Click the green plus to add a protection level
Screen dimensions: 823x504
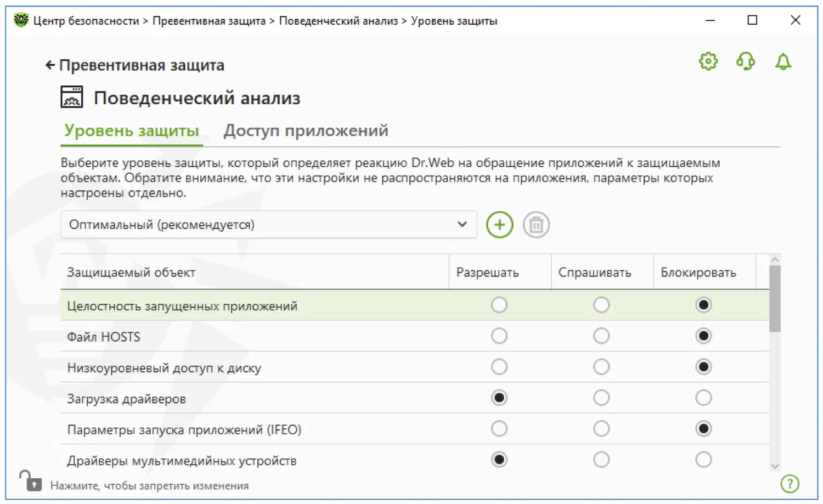point(499,225)
